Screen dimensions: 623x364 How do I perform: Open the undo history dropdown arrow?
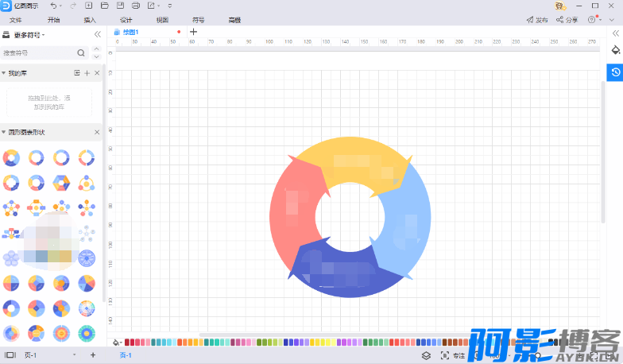point(60,6)
